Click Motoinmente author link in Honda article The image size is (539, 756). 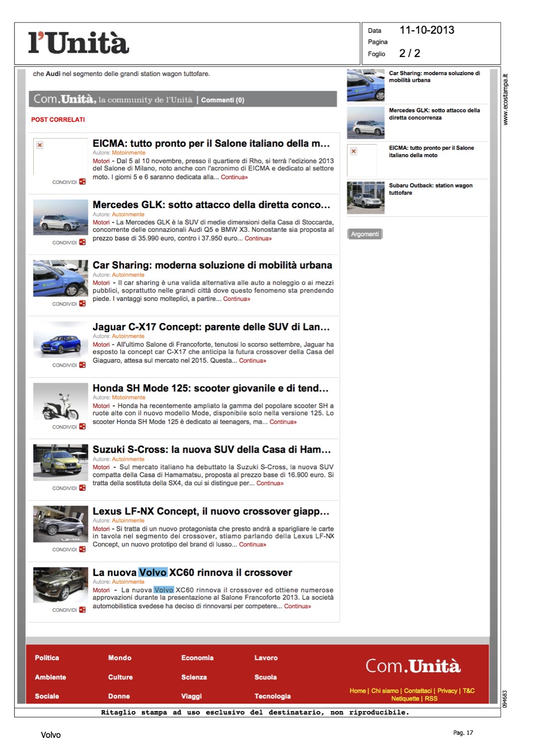point(129,398)
